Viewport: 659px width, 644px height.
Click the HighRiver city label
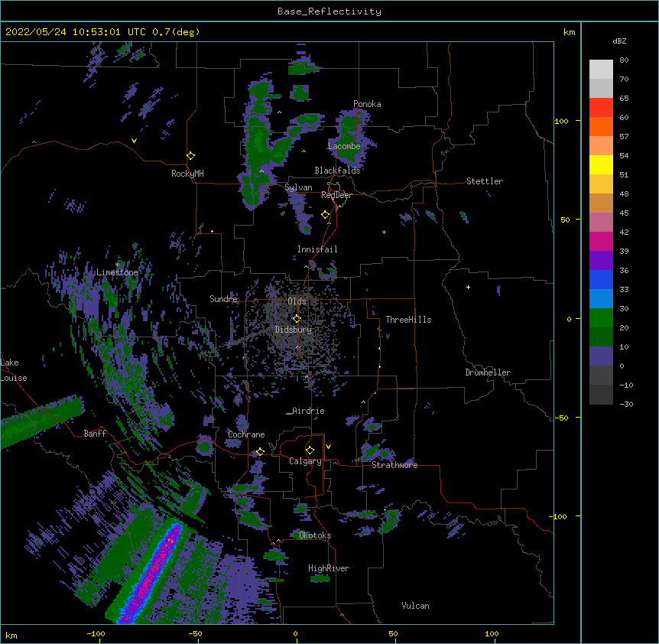coord(329,568)
